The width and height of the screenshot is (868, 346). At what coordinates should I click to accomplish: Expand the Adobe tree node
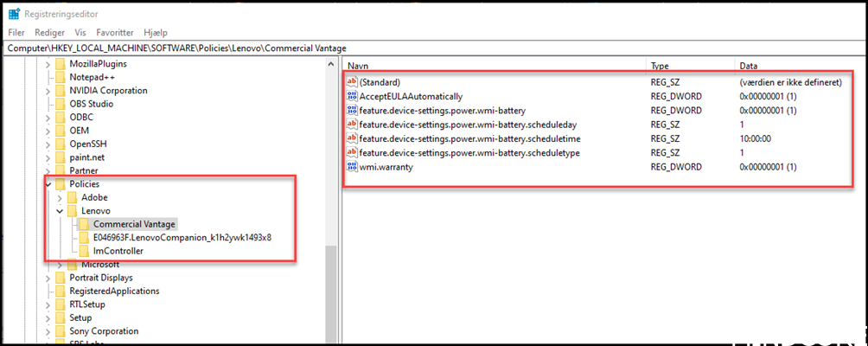pos(60,197)
